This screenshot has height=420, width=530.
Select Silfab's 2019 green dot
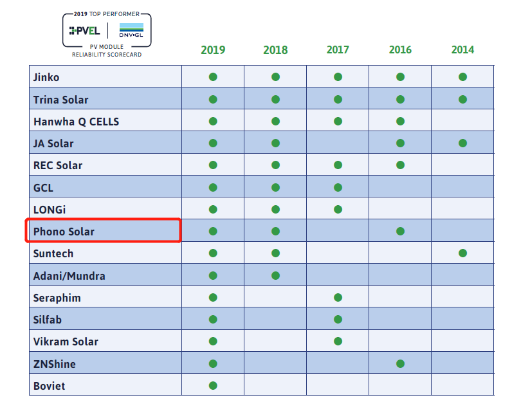213,320
